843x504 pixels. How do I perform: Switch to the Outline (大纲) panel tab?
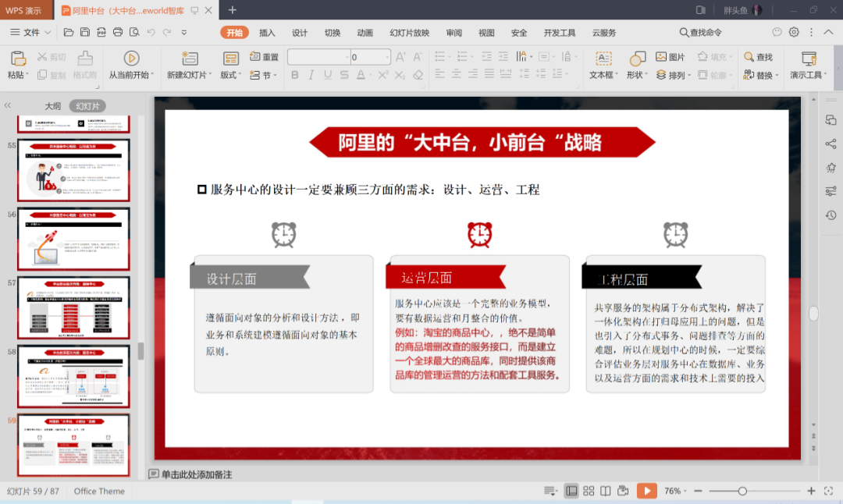click(x=53, y=106)
